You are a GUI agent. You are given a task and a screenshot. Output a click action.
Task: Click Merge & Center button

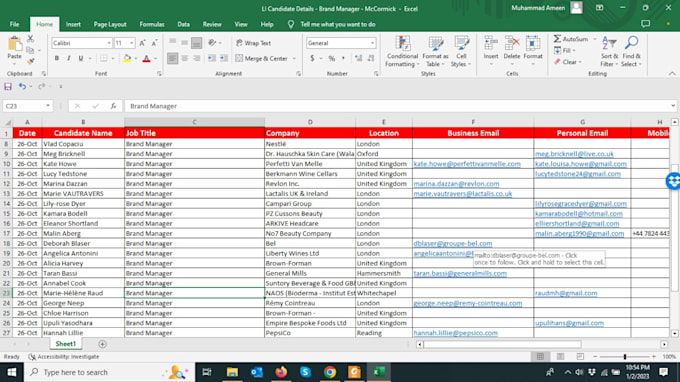click(262, 58)
